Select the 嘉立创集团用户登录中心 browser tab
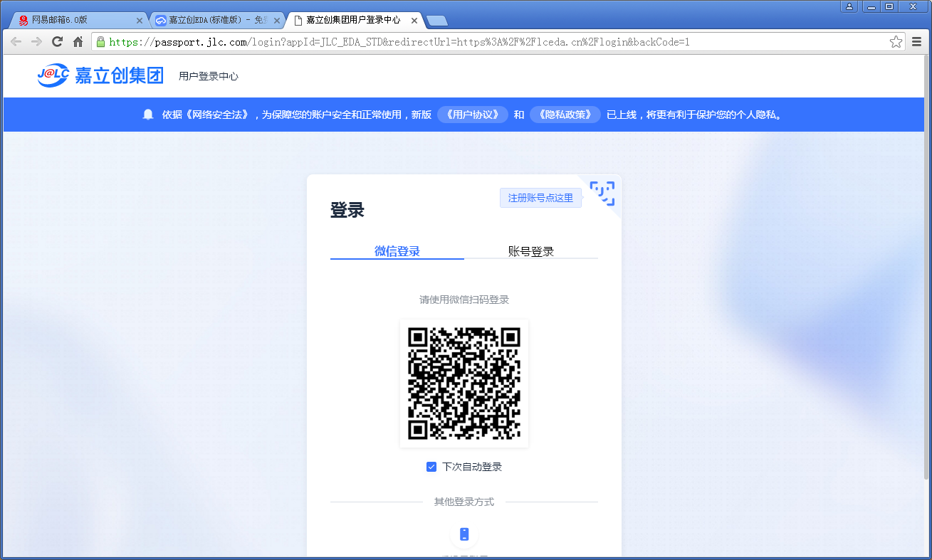Viewport: 932px width, 560px height. click(354, 21)
